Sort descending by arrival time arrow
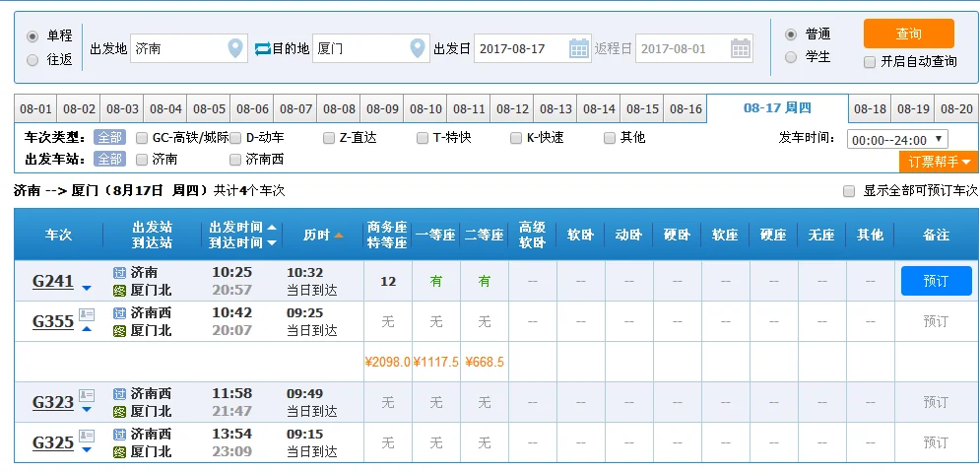The width and height of the screenshot is (980, 473). point(271,242)
